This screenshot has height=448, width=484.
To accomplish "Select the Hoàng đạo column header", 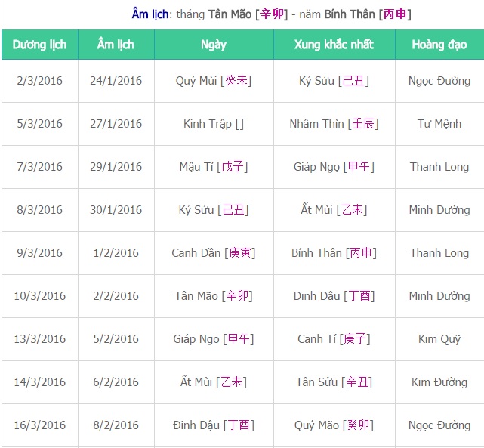I will 439,45.
